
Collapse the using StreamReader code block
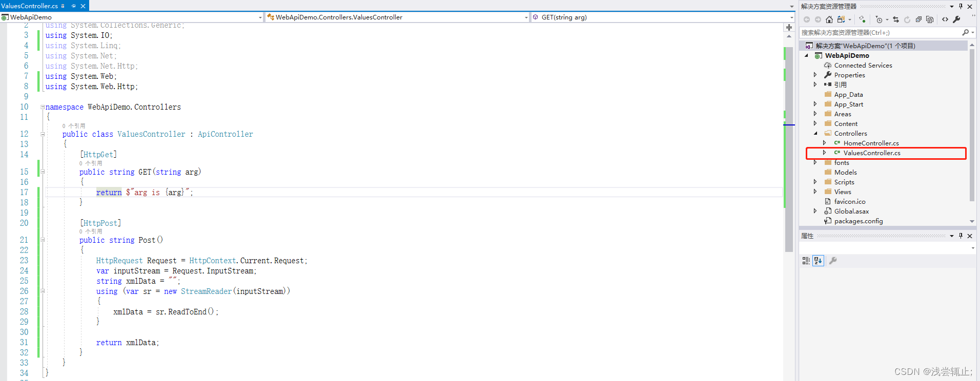click(43, 291)
